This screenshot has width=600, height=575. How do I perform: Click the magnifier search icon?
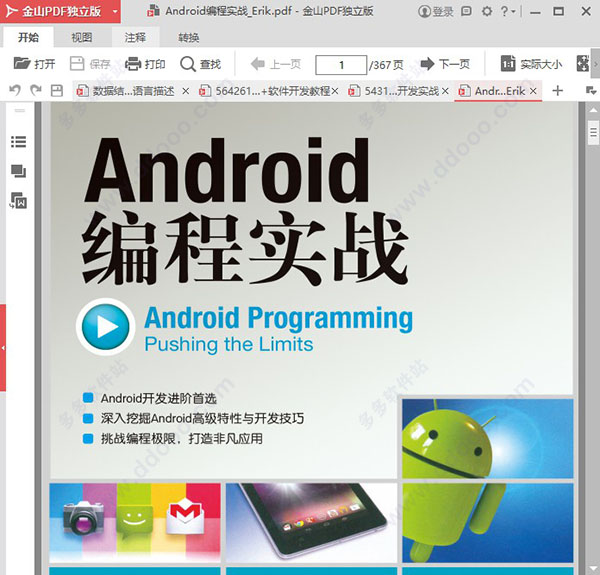(x=188, y=64)
